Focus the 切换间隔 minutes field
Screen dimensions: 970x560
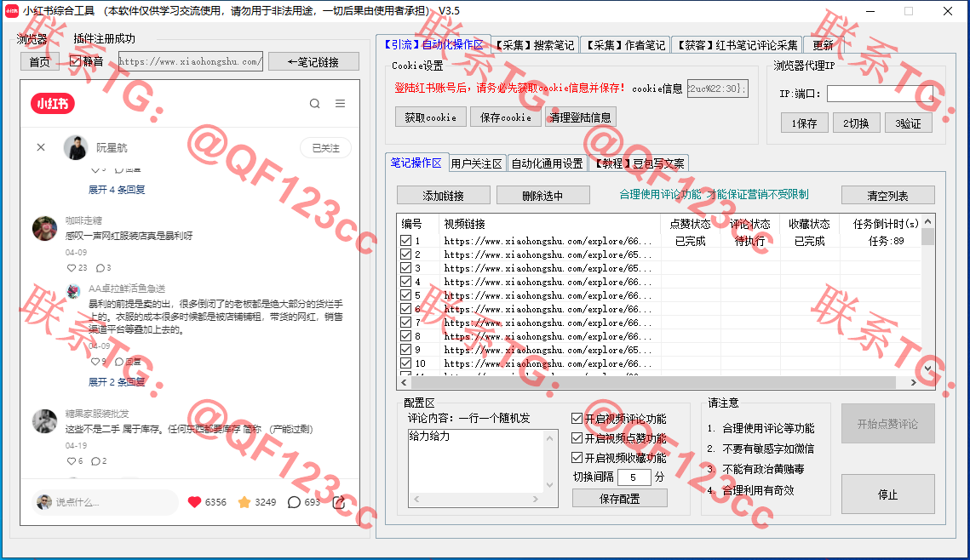(x=634, y=477)
